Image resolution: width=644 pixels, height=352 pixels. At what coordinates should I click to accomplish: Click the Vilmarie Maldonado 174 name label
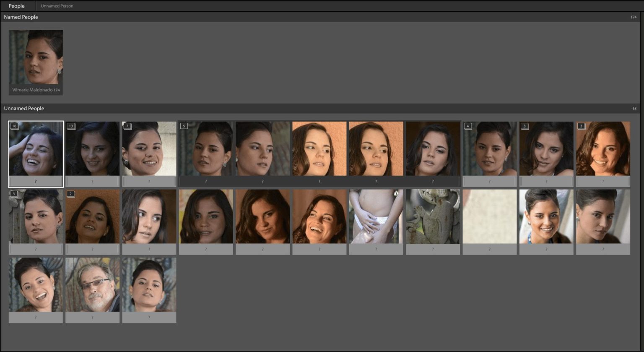pyautogui.click(x=35, y=89)
